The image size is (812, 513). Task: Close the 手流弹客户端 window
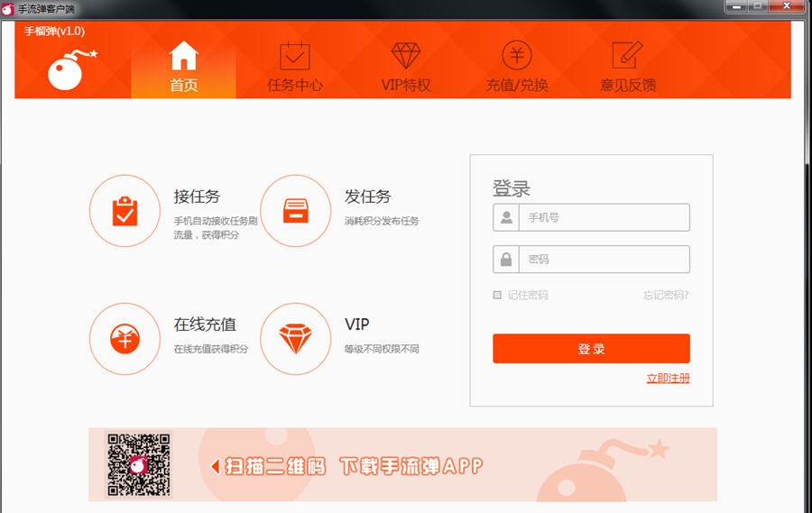click(786, 6)
